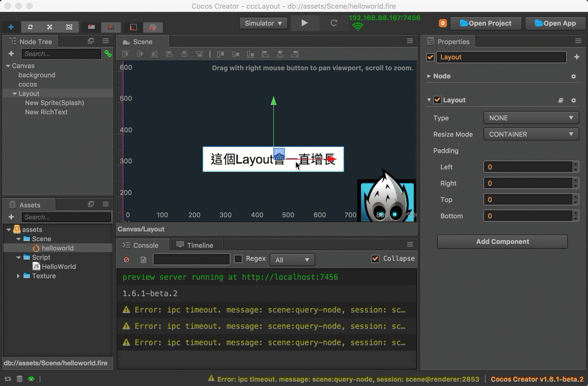This screenshot has height=386, width=588.
Task: Open the Type NONE dropdown
Action: pyautogui.click(x=531, y=118)
